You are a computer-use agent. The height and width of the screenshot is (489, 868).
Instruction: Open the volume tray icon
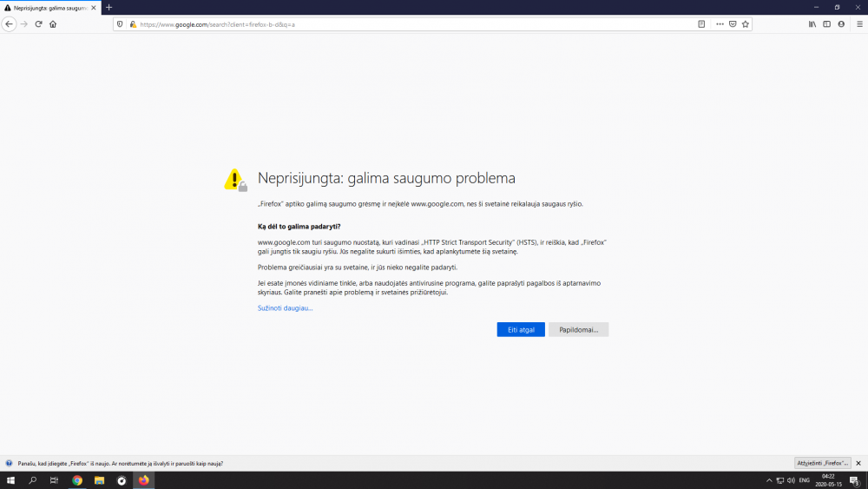tap(791, 480)
